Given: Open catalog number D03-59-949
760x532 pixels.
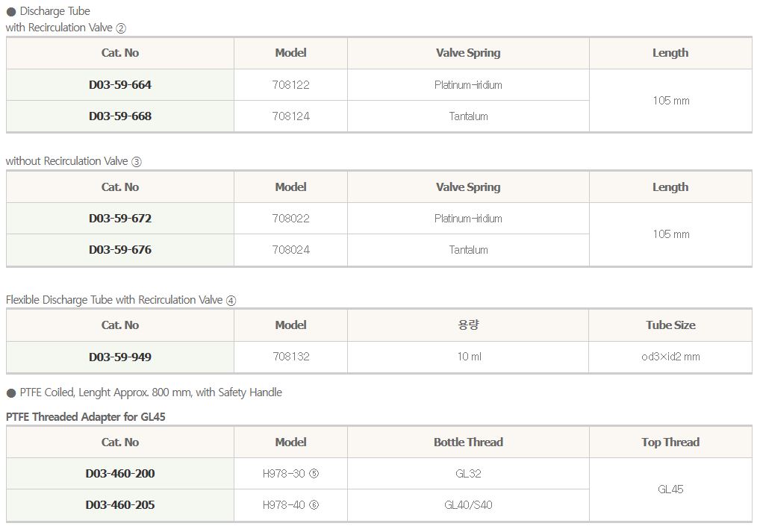Looking at the screenshot, I should tap(120, 357).
